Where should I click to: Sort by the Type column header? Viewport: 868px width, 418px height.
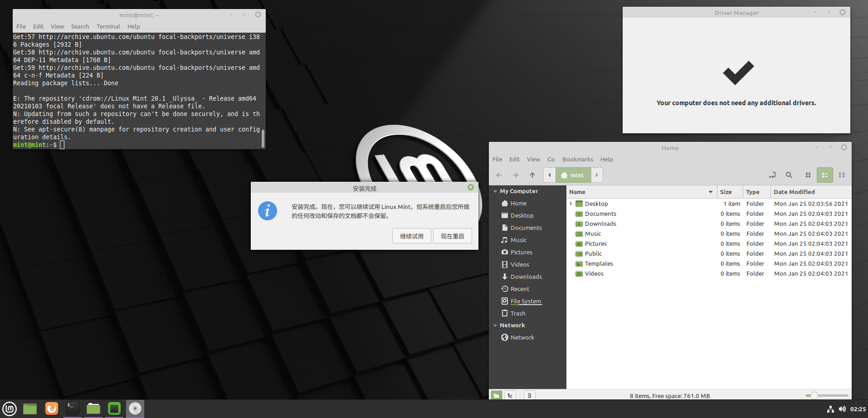click(x=756, y=192)
